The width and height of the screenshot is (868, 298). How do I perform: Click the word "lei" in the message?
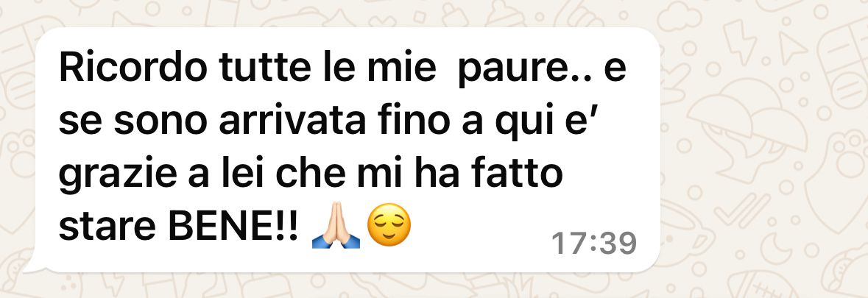238,174
